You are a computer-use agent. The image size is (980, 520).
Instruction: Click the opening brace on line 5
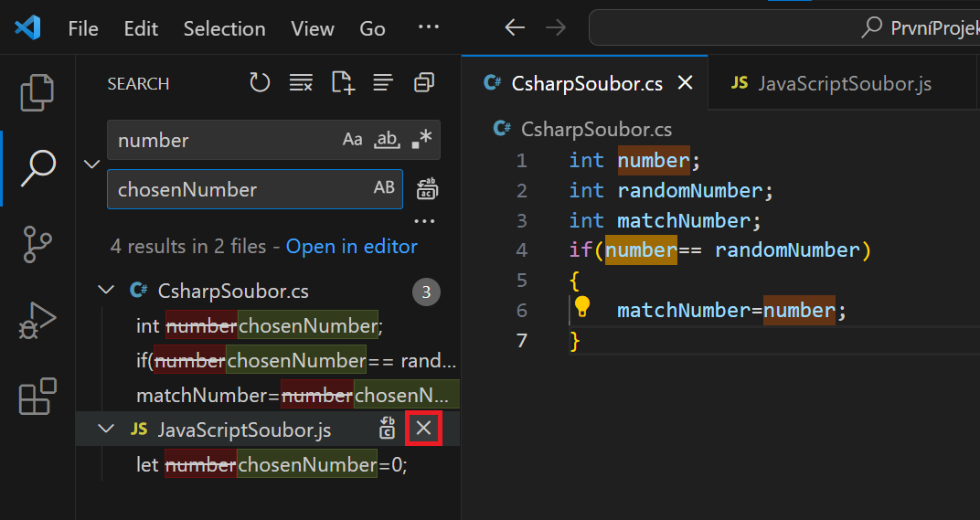(575, 281)
